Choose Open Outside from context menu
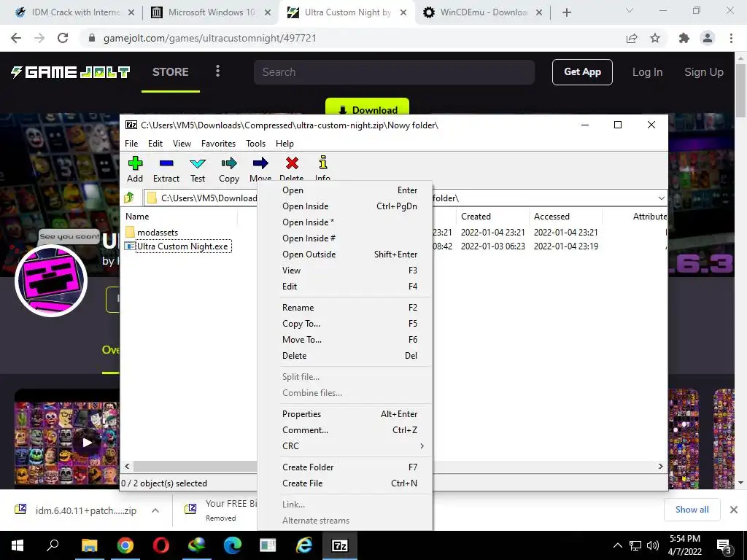The height and width of the screenshot is (560, 747). pyautogui.click(x=344, y=254)
